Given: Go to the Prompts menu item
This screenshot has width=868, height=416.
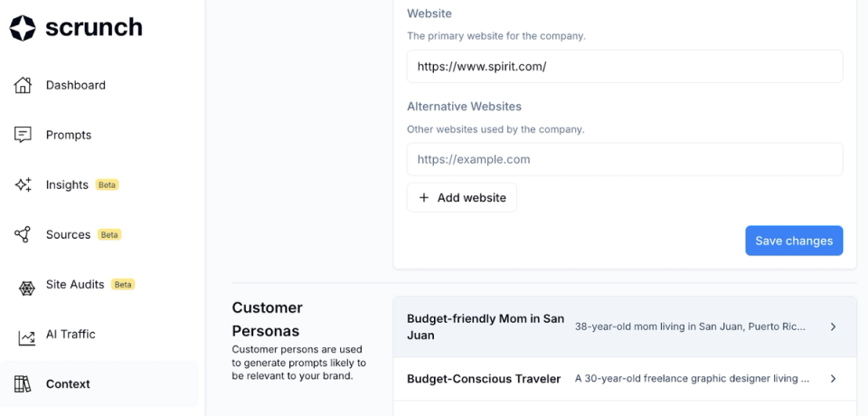Looking at the screenshot, I should pyautogui.click(x=69, y=135).
